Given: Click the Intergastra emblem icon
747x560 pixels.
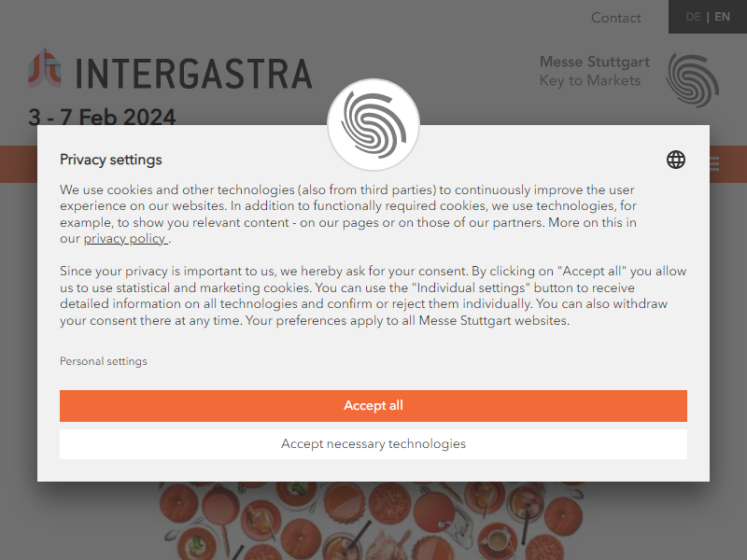Looking at the screenshot, I should tap(45, 68).
